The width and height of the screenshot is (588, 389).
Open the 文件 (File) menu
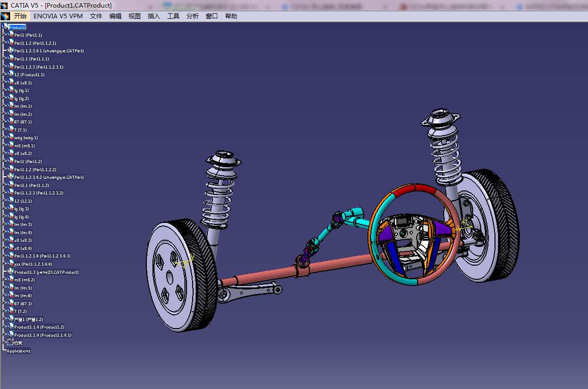pos(96,16)
